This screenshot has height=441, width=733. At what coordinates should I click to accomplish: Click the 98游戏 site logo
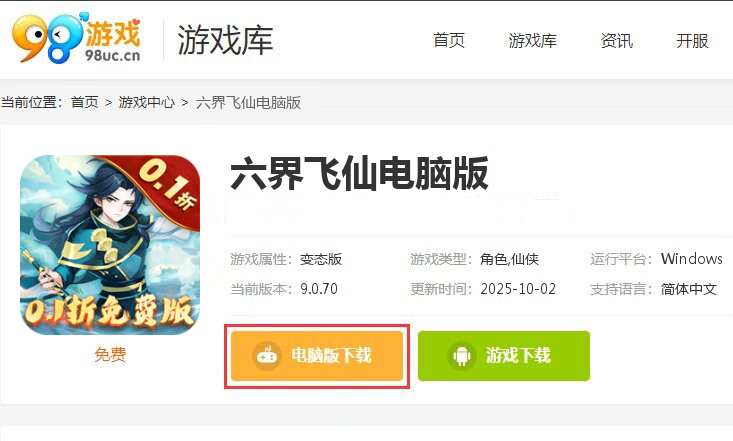(x=76, y=38)
